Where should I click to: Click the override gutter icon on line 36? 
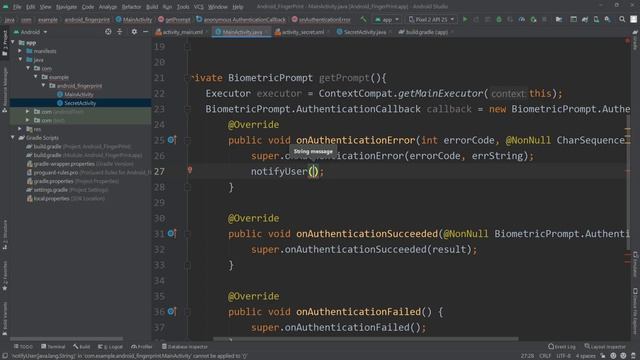[x=171, y=311]
